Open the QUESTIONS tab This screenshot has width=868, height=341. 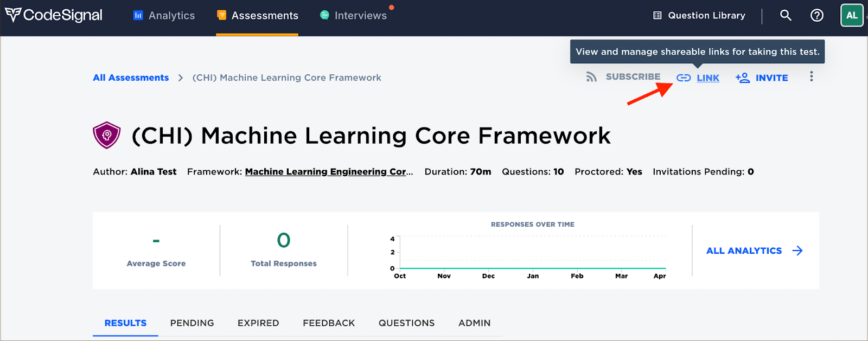tap(407, 323)
